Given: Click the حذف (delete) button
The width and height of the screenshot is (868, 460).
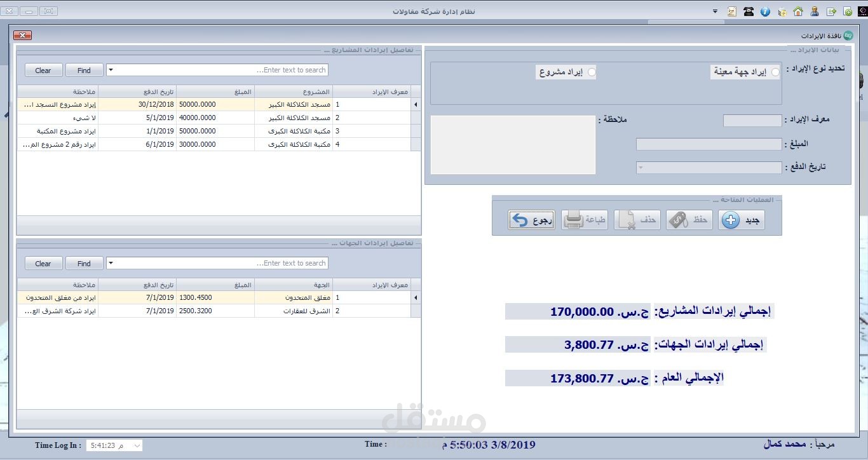Looking at the screenshot, I should 637,220.
